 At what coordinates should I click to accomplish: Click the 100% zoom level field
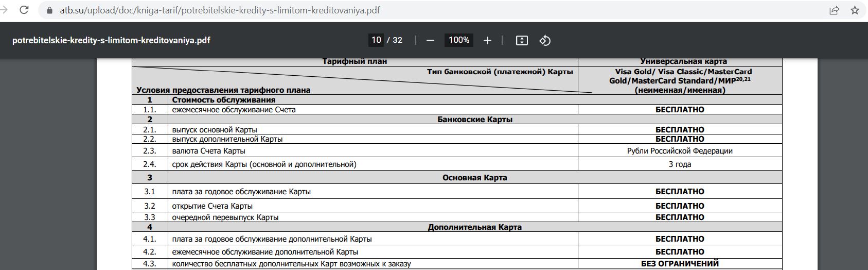(x=458, y=40)
